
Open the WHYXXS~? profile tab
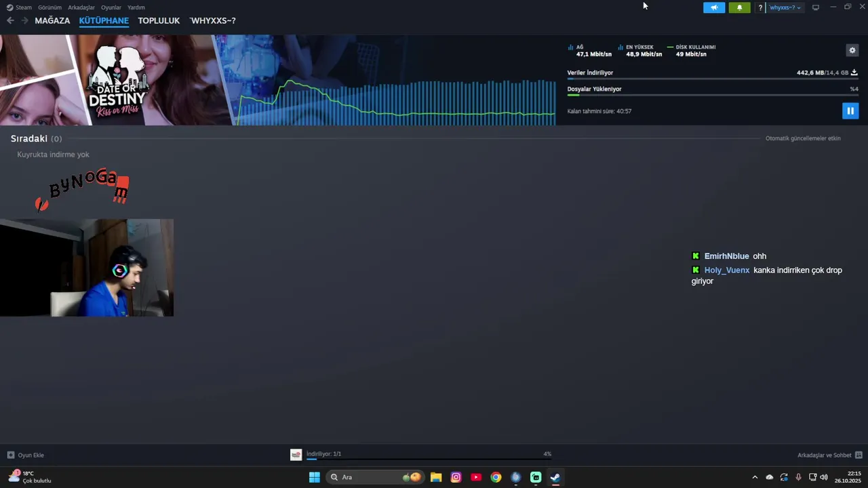(x=213, y=20)
